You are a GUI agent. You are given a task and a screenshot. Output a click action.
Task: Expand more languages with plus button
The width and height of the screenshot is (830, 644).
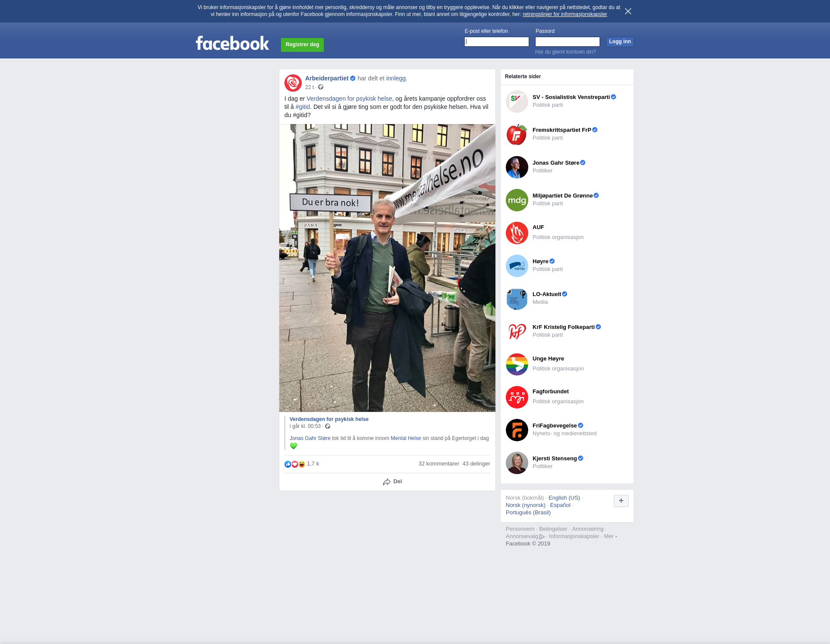[621, 501]
